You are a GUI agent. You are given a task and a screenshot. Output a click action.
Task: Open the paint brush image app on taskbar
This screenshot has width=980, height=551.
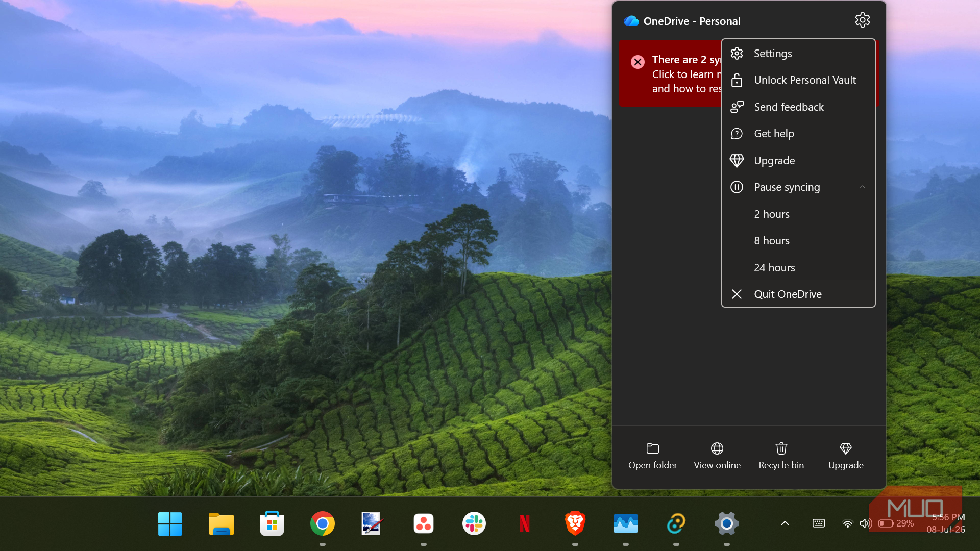[373, 523]
